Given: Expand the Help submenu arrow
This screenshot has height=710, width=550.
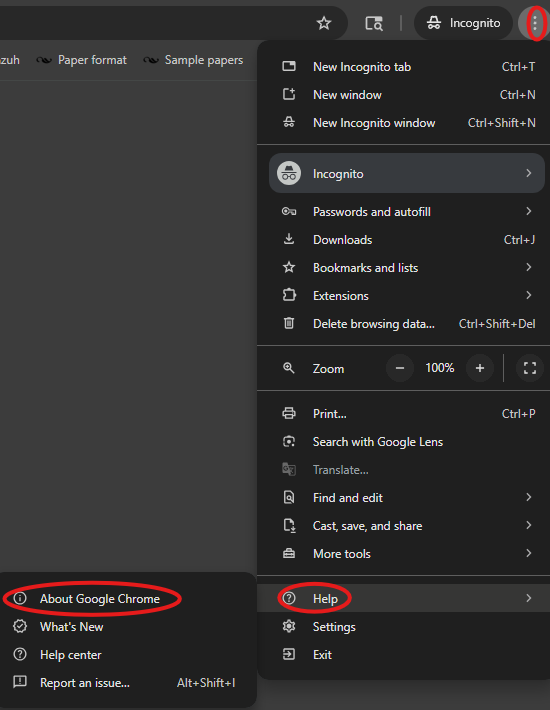Looking at the screenshot, I should pyautogui.click(x=529, y=598).
